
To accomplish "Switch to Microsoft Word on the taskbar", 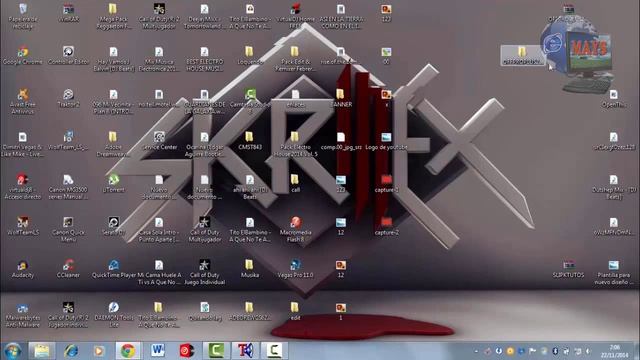I will [x=157, y=351].
